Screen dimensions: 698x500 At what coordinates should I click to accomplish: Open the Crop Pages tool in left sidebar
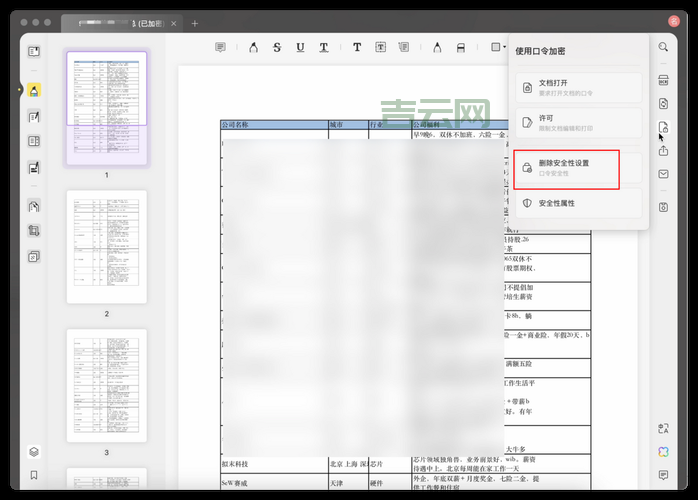[34, 231]
